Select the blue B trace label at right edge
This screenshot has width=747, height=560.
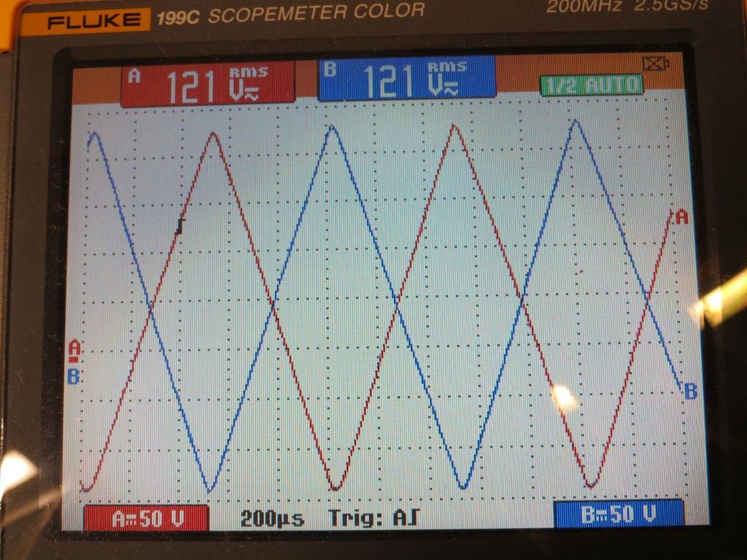(690, 392)
